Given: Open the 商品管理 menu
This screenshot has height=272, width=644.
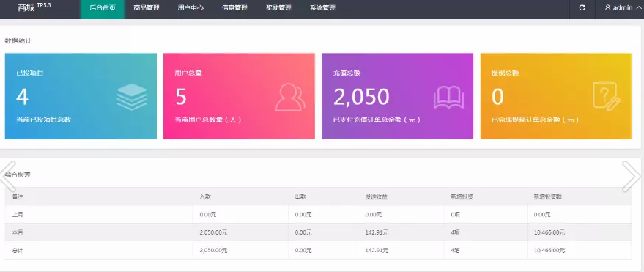Looking at the screenshot, I should tap(147, 8).
